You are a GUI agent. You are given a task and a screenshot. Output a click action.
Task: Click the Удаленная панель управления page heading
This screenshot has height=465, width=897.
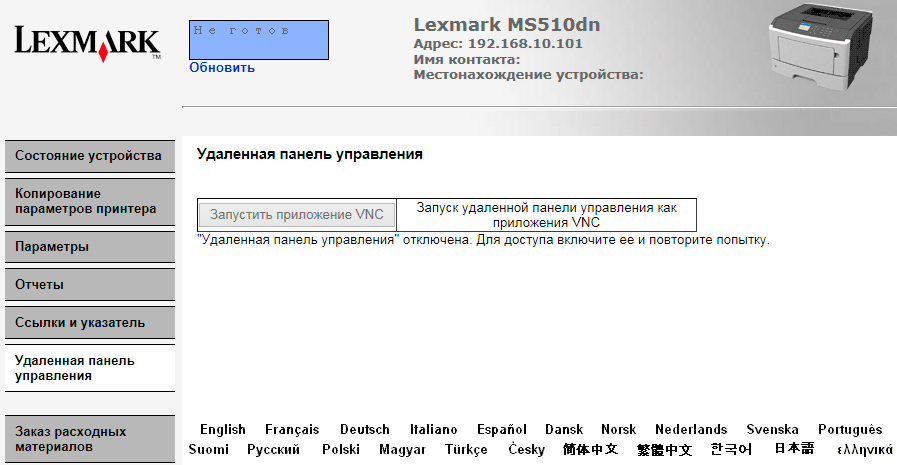[x=309, y=154]
